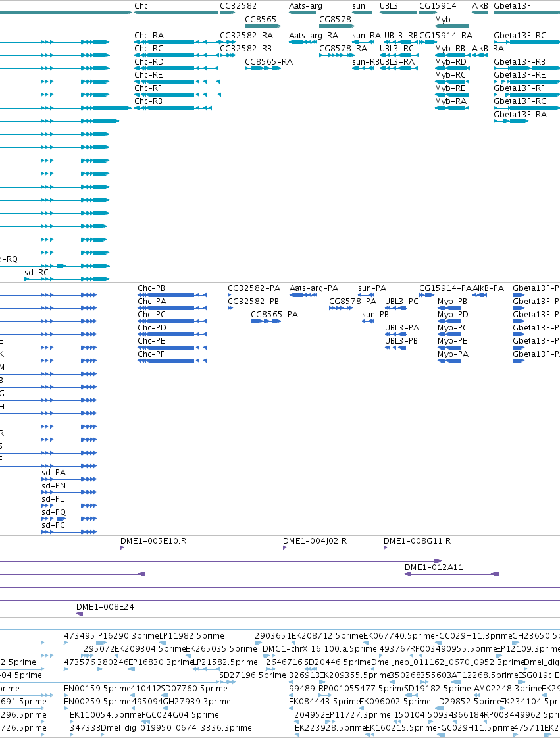Click the CG32582 gene label
This screenshot has height=738, width=560.
coord(238,6)
